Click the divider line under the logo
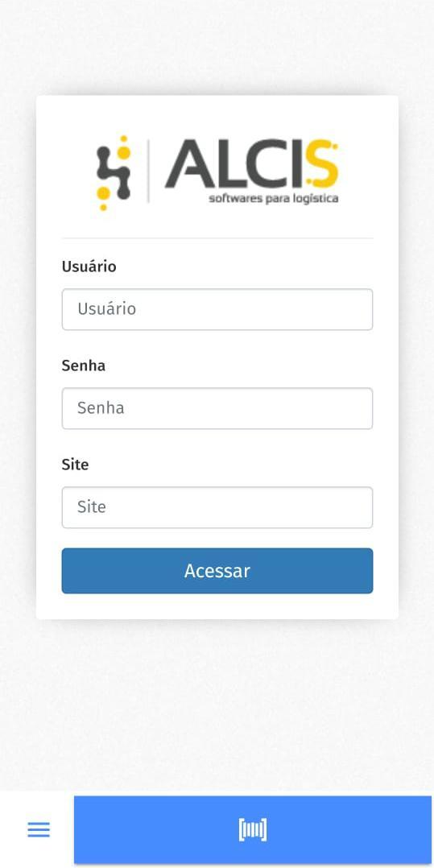434x868 pixels. (x=217, y=238)
